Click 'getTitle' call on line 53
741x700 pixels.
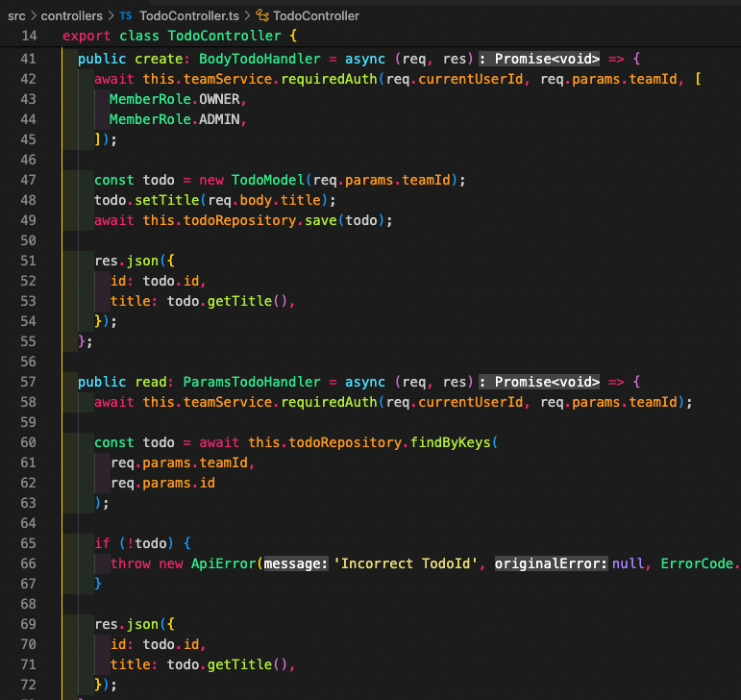[239, 301]
